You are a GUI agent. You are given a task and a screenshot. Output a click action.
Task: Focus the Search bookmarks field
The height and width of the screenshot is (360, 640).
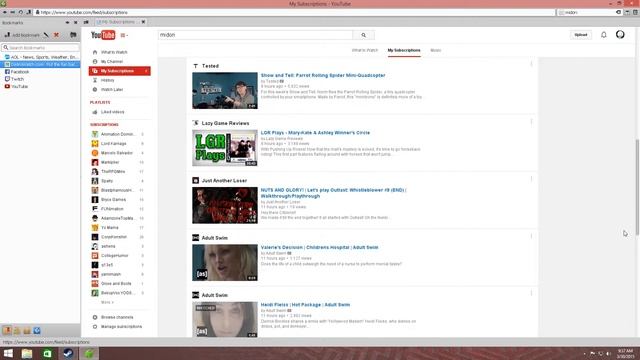40,48
